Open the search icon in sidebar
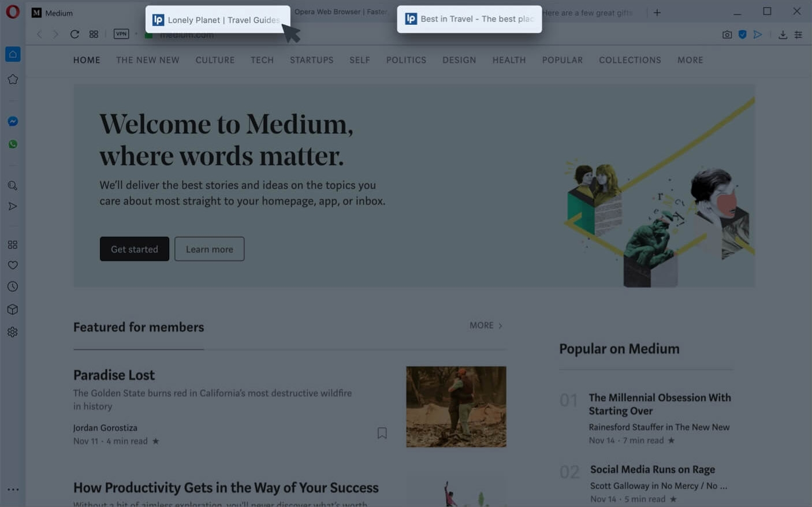812x507 pixels. pos(13,186)
